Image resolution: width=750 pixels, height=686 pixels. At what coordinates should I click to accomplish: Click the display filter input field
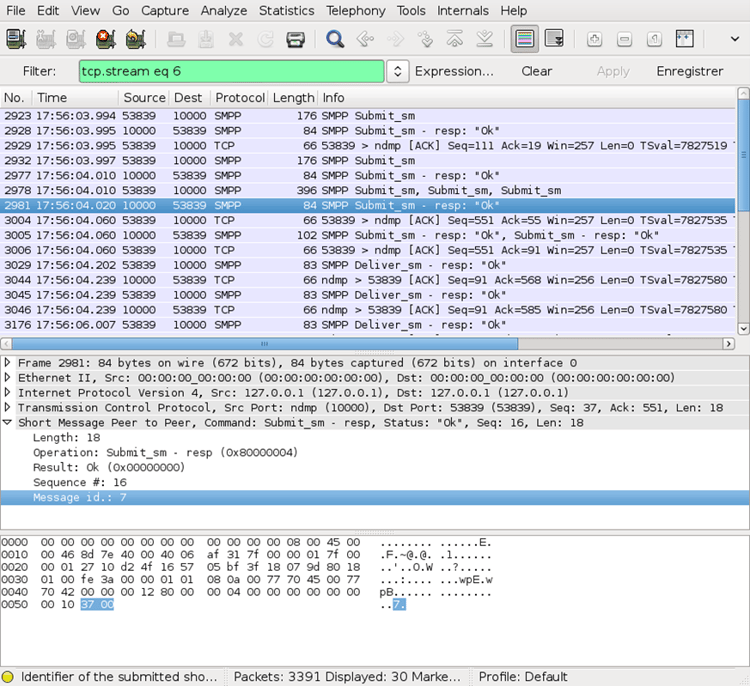[231, 72]
